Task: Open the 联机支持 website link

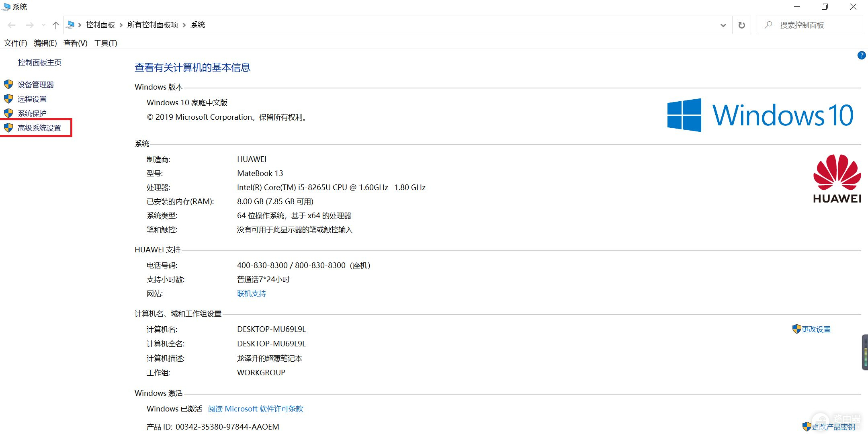Action: pos(251,294)
